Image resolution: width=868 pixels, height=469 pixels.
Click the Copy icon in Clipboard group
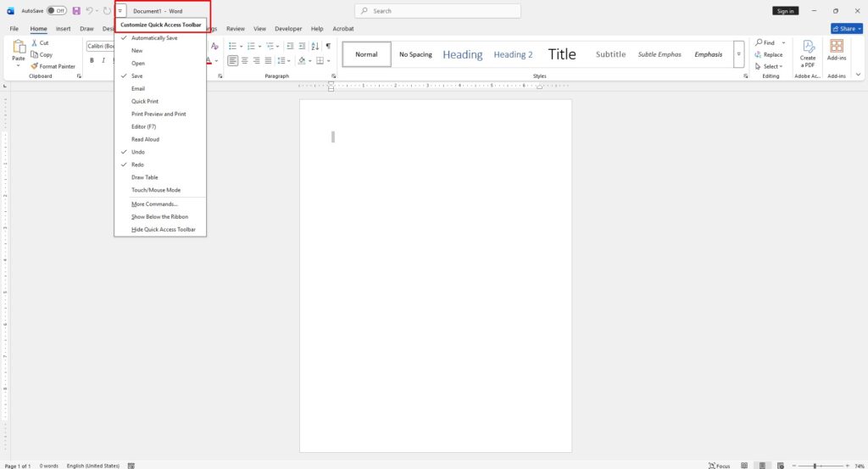point(34,54)
